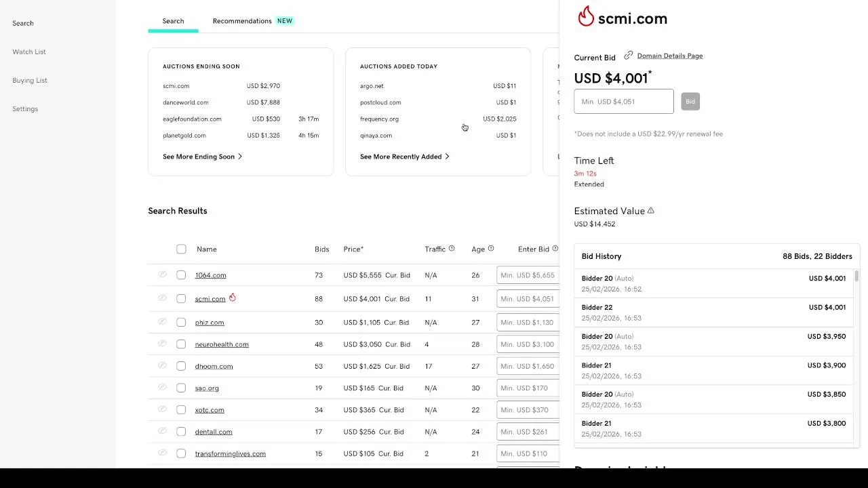Toggle watch eye icon for xotc.com
This screenshot has height=488, width=868.
point(162,409)
